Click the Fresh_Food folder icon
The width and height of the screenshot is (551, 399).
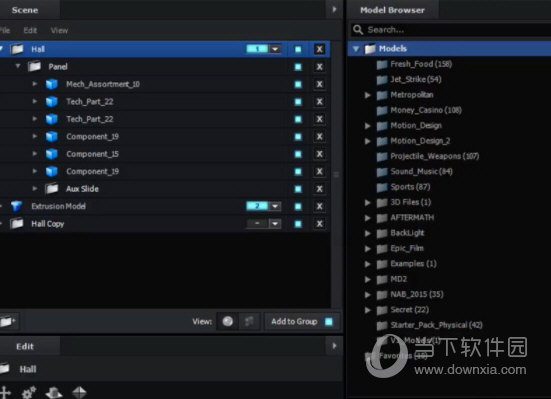[x=382, y=64]
